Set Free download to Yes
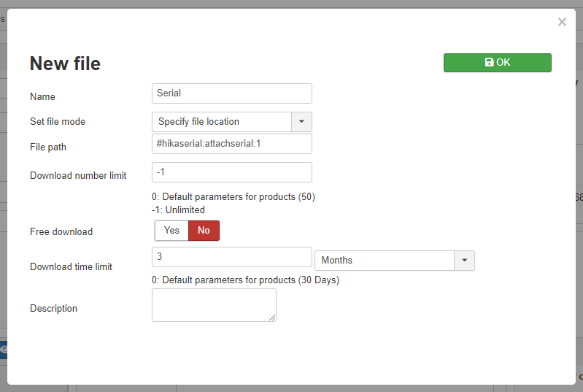This screenshot has width=583, height=392. pyautogui.click(x=171, y=231)
